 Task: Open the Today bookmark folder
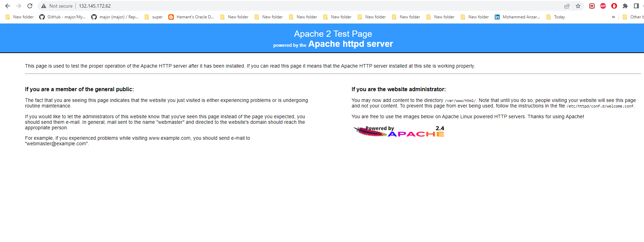point(556,17)
